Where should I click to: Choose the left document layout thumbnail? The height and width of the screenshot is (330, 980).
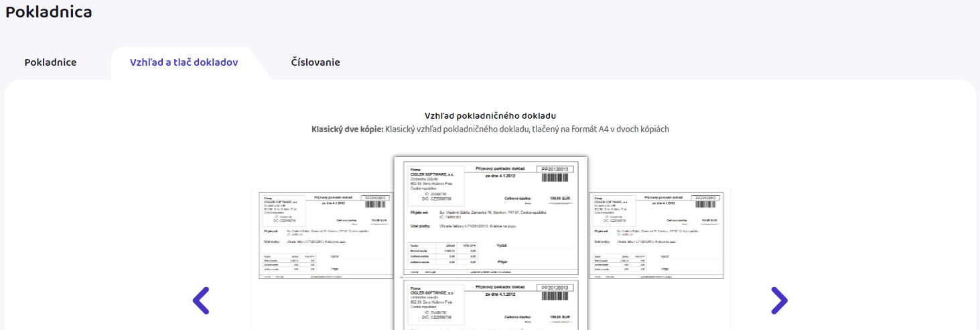pos(326,236)
